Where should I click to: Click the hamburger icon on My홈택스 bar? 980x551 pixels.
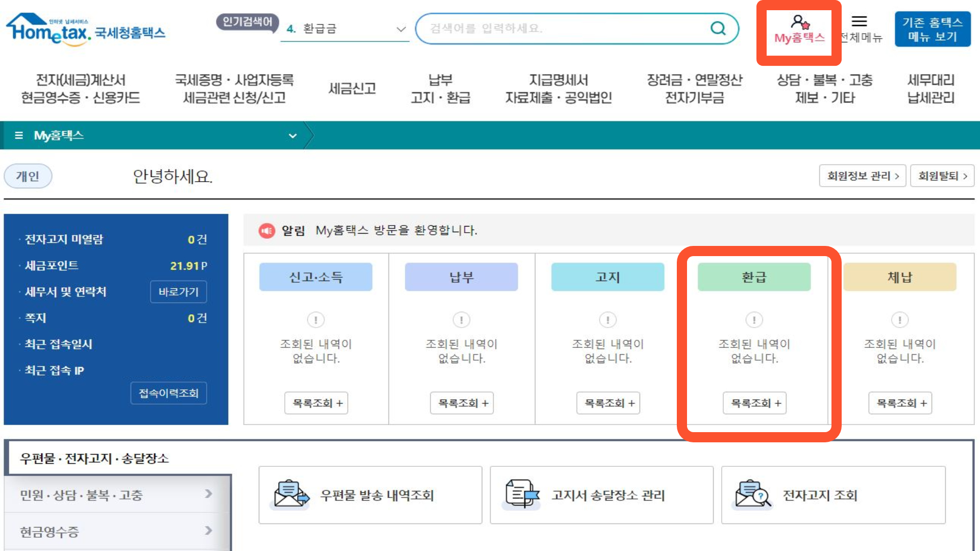(18, 135)
